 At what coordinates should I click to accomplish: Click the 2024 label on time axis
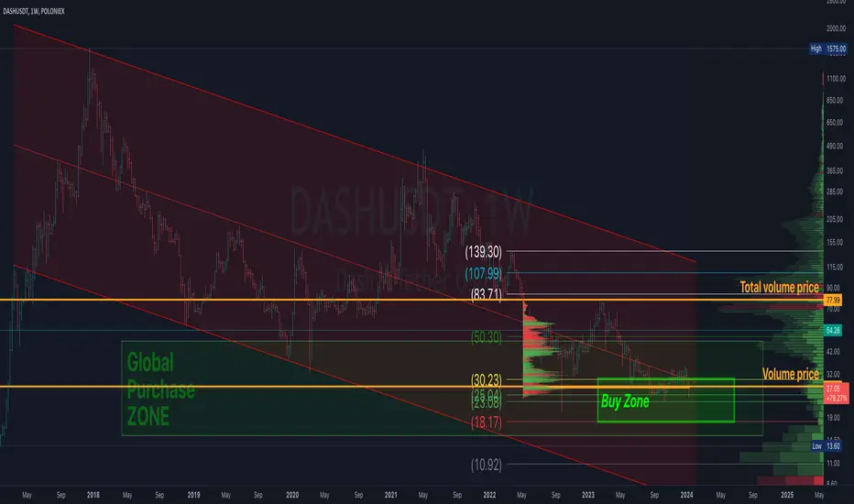pyautogui.click(x=687, y=495)
